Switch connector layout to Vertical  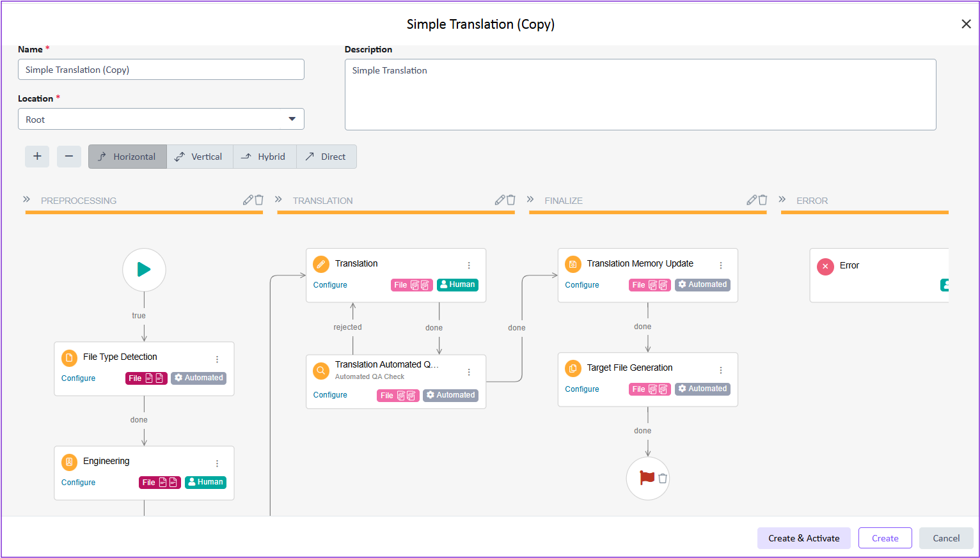pos(200,157)
